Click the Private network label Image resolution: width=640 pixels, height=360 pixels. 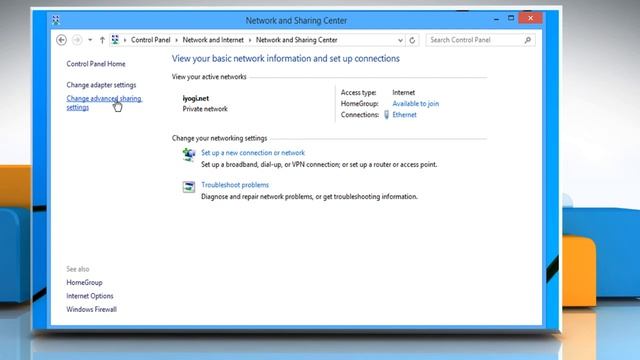pyautogui.click(x=205, y=109)
